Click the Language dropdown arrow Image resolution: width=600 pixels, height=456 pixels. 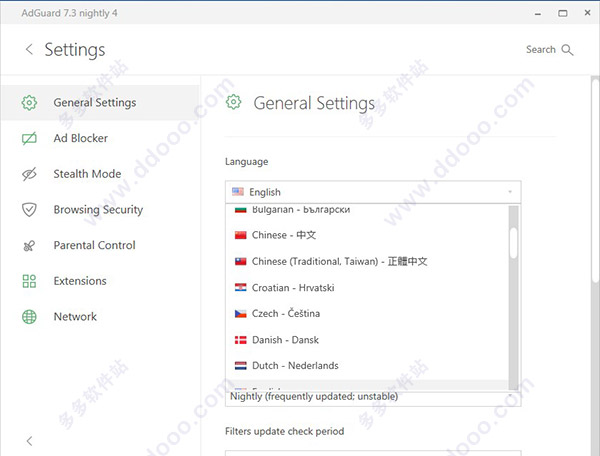pos(510,192)
